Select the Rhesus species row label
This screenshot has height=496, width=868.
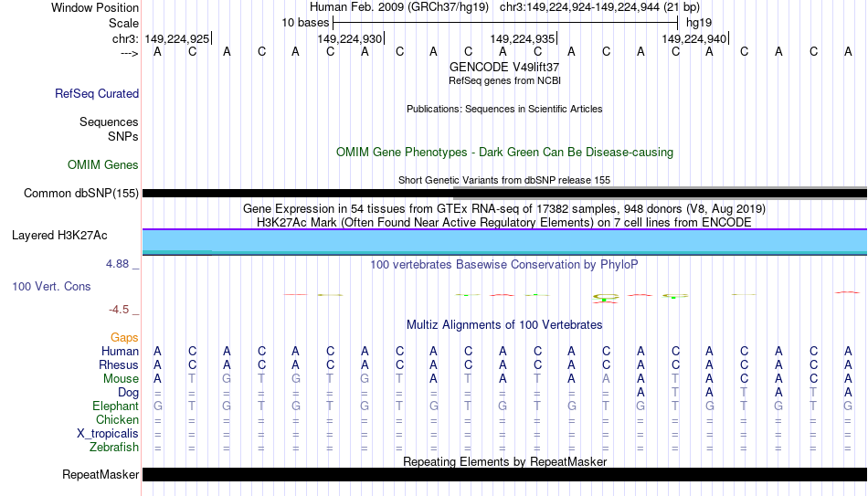pyautogui.click(x=119, y=364)
